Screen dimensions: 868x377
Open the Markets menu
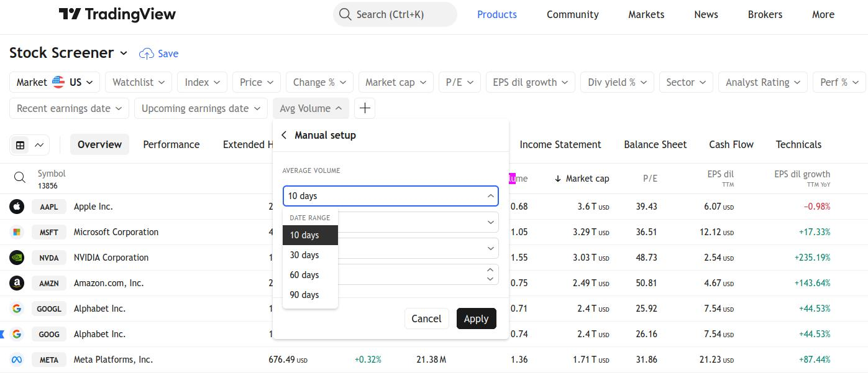(x=646, y=14)
